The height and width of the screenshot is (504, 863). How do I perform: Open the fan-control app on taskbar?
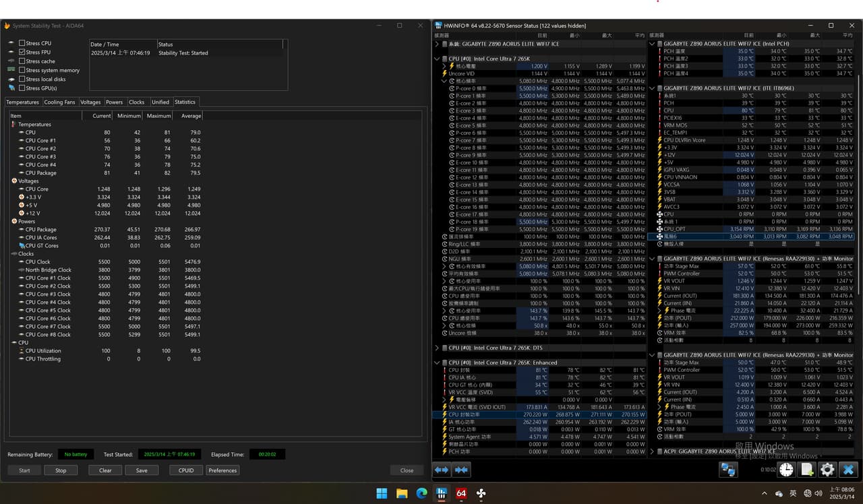pos(481,493)
